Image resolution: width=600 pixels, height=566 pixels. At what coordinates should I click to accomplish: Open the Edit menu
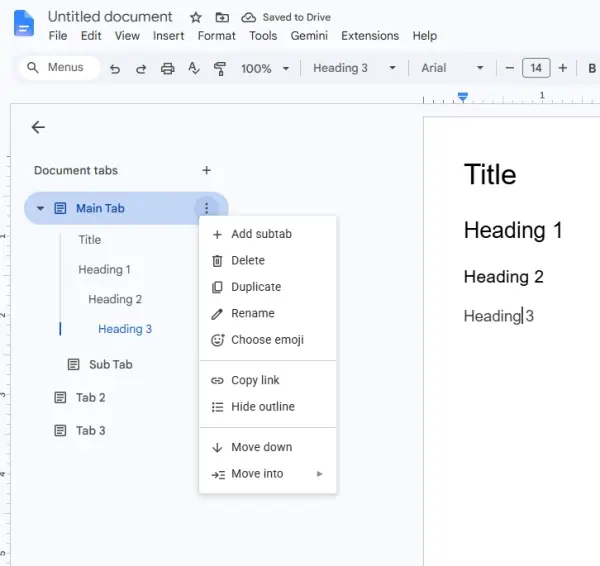[x=91, y=36]
